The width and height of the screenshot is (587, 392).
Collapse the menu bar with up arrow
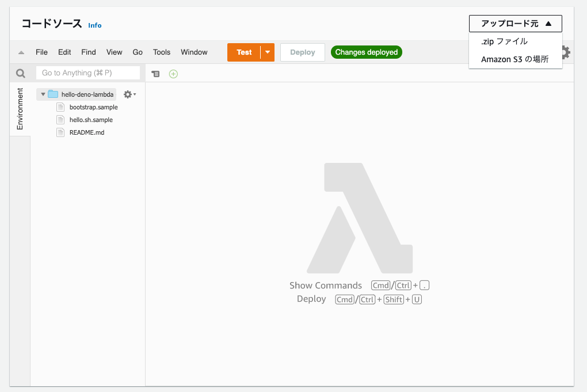(x=21, y=52)
